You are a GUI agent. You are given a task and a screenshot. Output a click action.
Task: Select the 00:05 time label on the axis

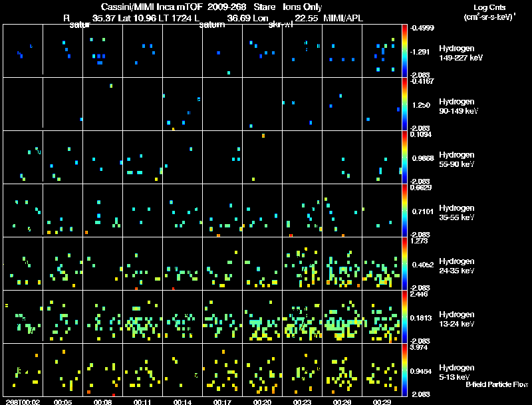[63, 402]
